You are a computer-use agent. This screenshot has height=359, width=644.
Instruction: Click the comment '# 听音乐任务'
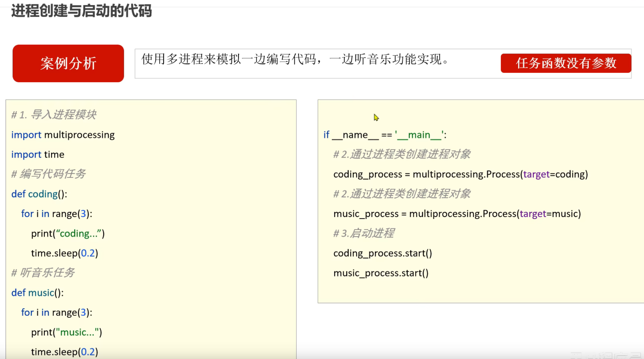click(x=43, y=273)
